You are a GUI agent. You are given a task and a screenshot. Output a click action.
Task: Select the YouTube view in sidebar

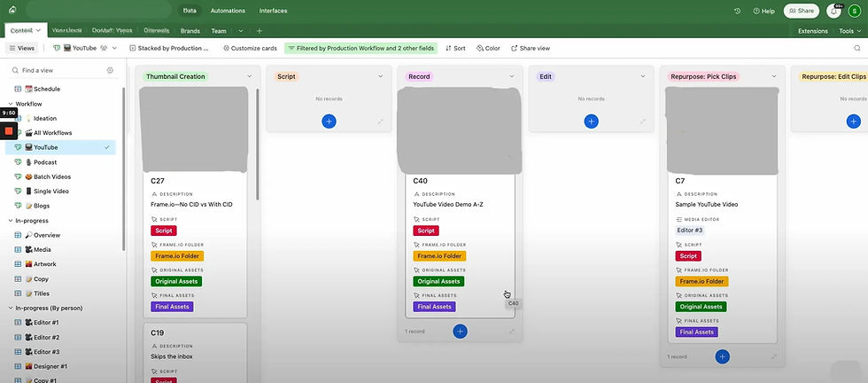(x=60, y=147)
